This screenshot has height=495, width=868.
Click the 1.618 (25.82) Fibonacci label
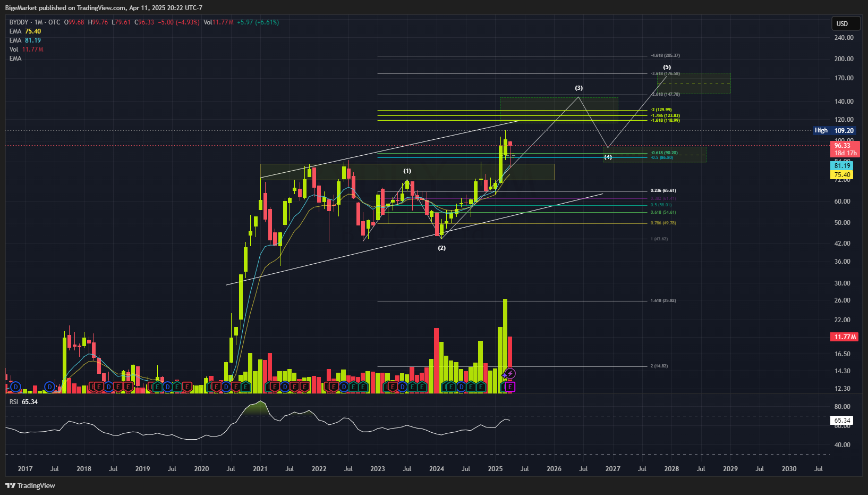663,301
